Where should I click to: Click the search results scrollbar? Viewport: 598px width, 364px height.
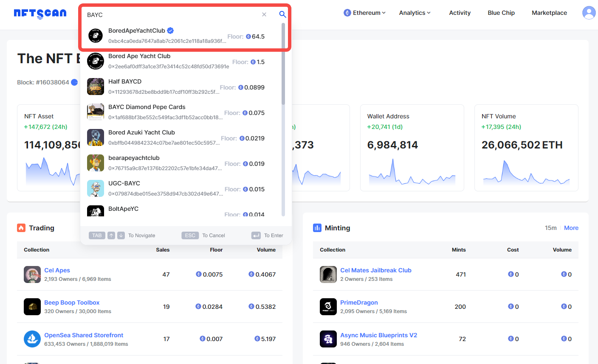tap(283, 64)
